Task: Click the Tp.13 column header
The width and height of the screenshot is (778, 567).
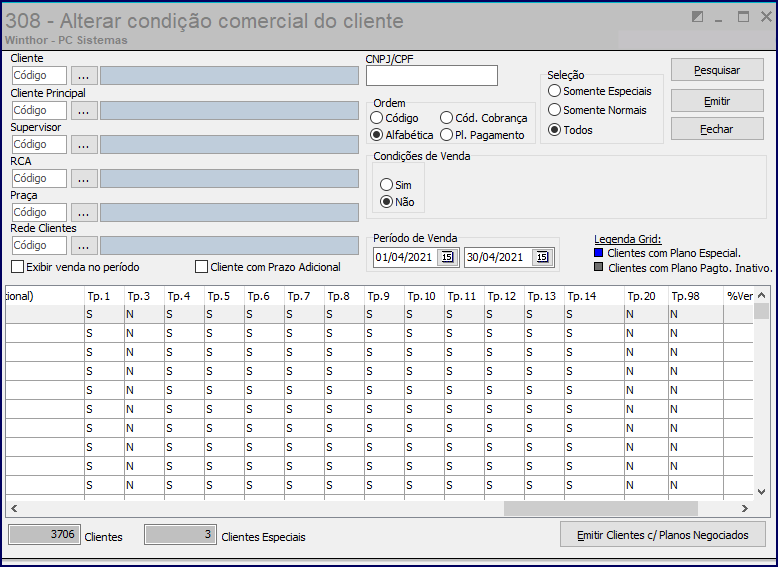Action: tap(544, 296)
